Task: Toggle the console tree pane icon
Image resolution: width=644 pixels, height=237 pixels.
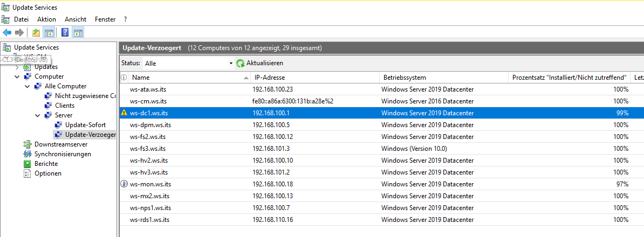Action: tap(49, 33)
